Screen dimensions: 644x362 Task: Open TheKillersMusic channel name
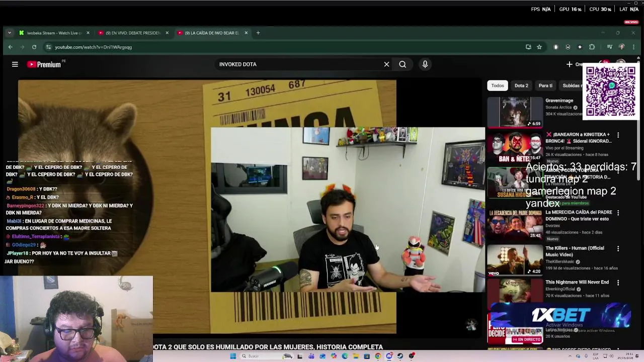click(x=560, y=262)
